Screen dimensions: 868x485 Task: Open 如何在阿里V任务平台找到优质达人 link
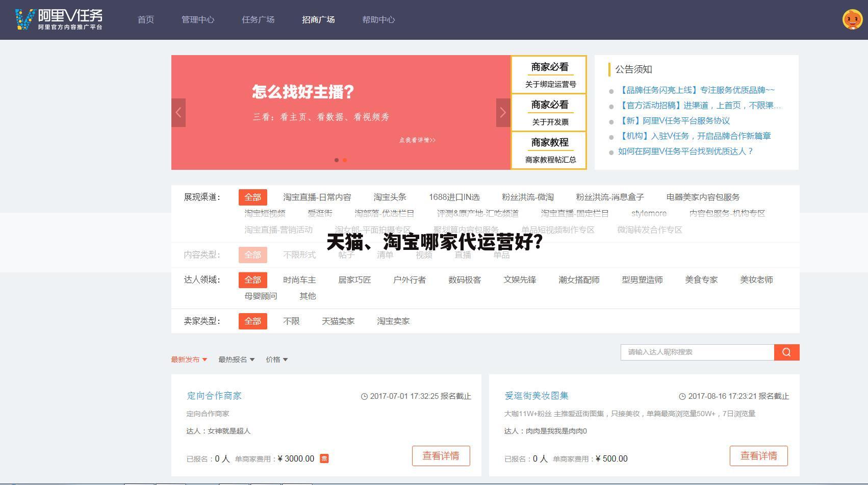point(685,151)
